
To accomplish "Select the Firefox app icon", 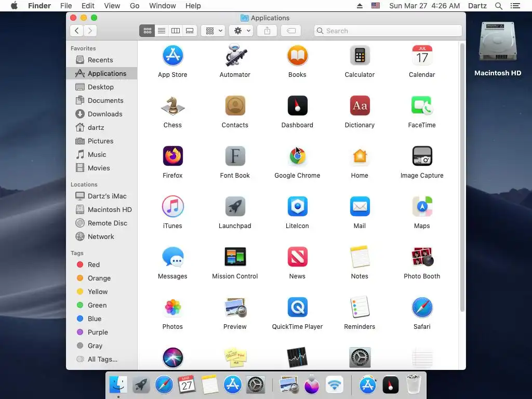I will point(172,156).
